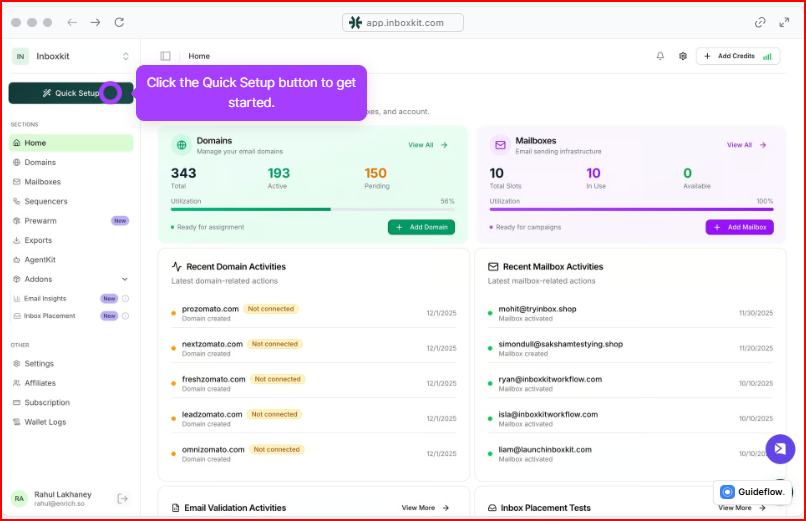The height and width of the screenshot is (521, 806).
Task: Click the Add Domain button
Action: click(421, 227)
